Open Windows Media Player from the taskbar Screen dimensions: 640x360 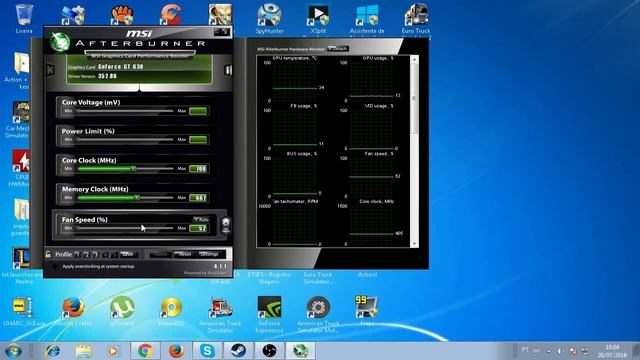point(113,351)
